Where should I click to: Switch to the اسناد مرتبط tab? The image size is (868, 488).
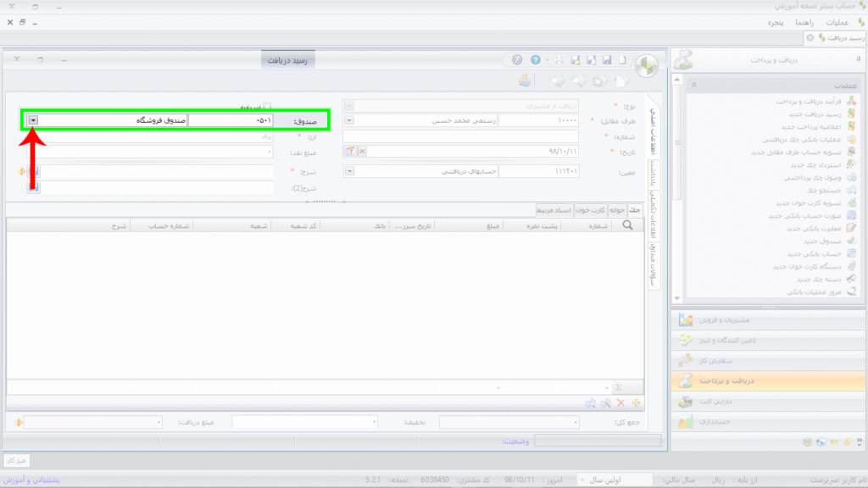[x=554, y=210]
